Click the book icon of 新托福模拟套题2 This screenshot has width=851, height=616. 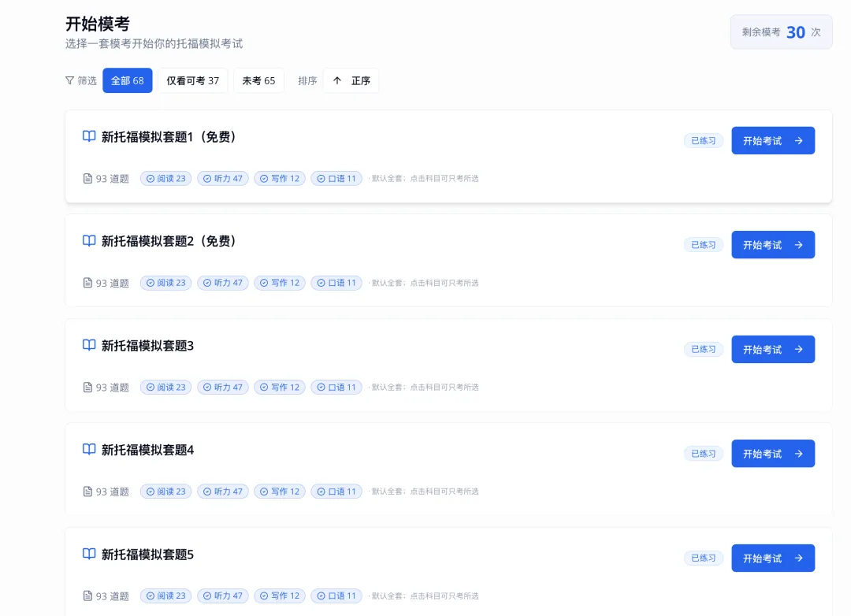tap(89, 240)
